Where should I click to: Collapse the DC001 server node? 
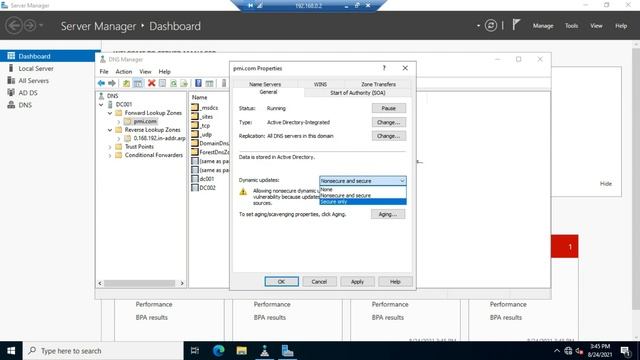coord(101,104)
